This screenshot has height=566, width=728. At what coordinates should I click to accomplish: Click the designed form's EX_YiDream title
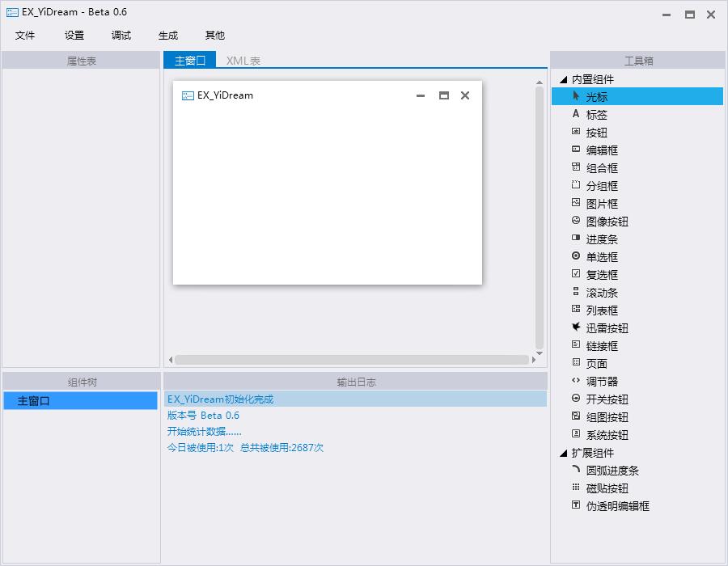pos(225,95)
